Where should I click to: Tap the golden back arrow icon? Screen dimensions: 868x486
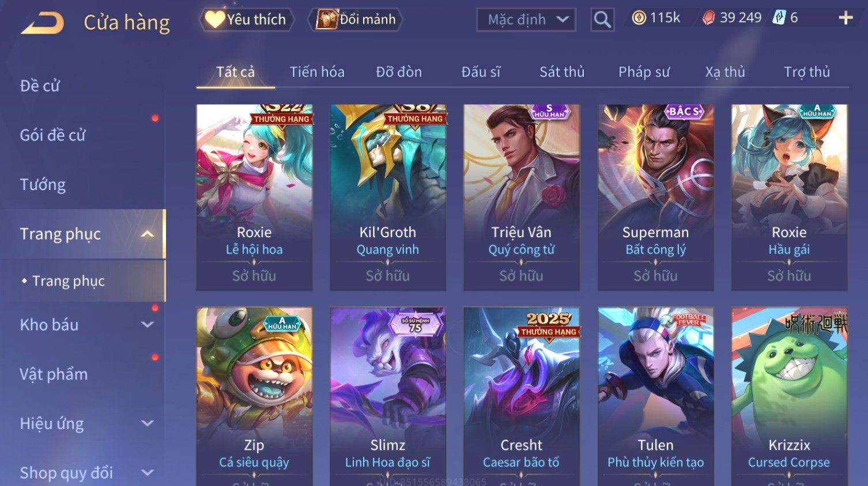point(42,23)
